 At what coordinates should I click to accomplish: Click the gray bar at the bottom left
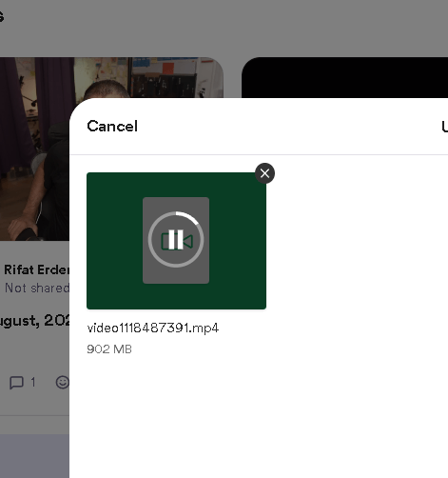point(34,456)
